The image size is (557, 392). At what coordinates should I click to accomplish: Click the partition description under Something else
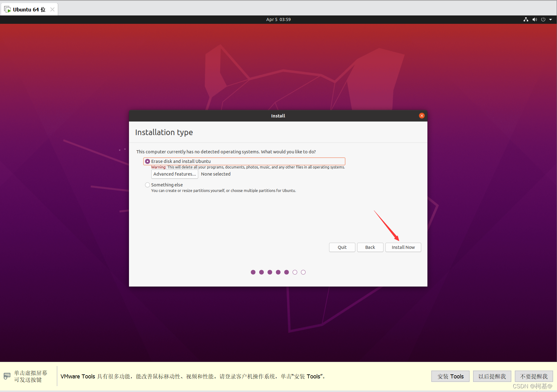tap(223, 191)
